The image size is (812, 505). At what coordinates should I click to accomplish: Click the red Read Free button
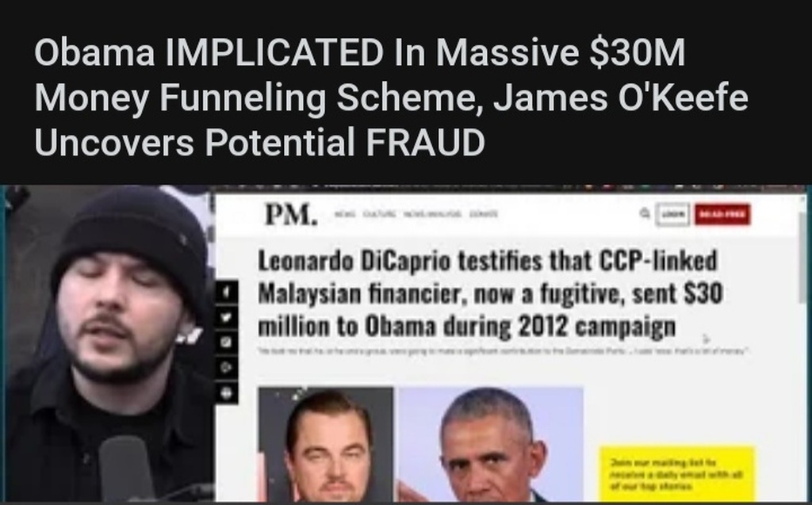coord(722,214)
